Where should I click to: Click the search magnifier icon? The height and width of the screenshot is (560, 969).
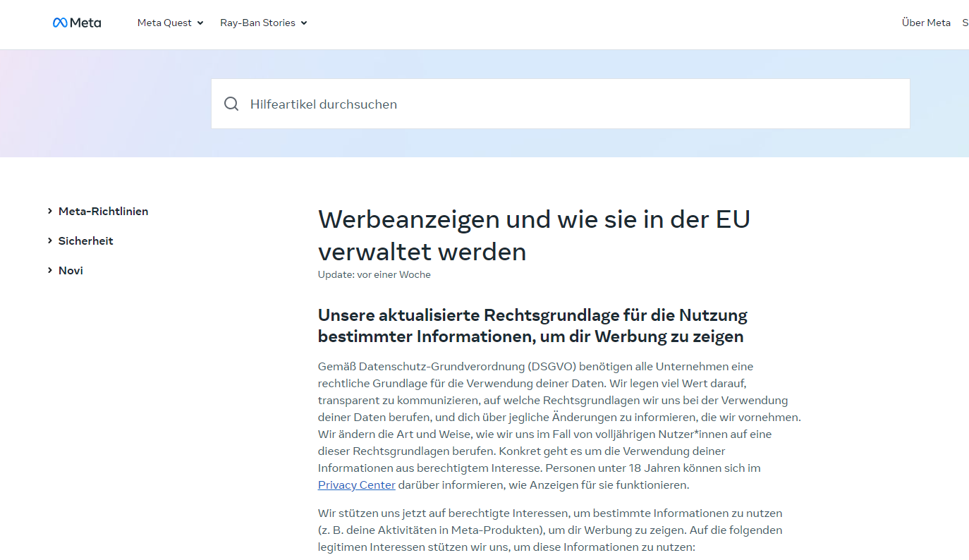point(231,104)
